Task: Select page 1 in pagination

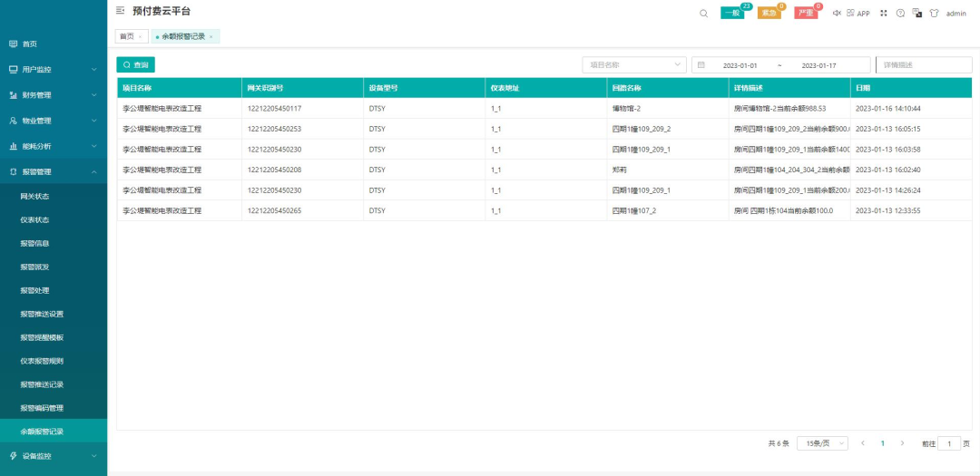Action: click(883, 443)
